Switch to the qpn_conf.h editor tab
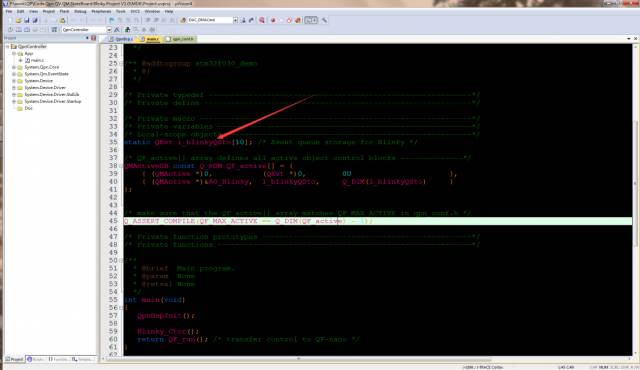Viewport: 640px width, 370px height. [180, 39]
